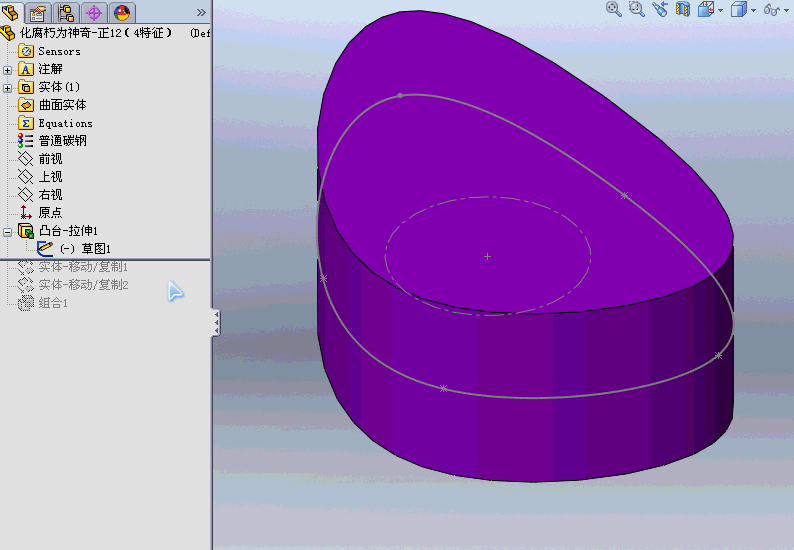Select the root part 化腐朽为神奇-正12
794x550 pixels.
point(96,33)
